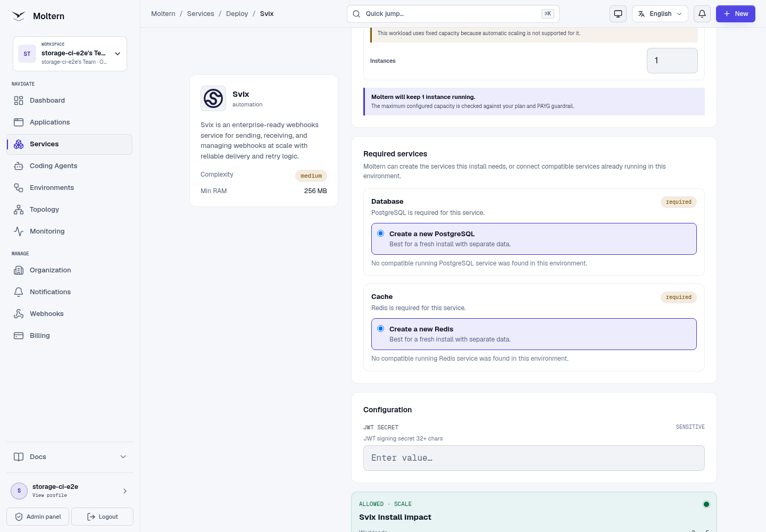
Task: Click the plus icon in New button
Action: tap(727, 14)
